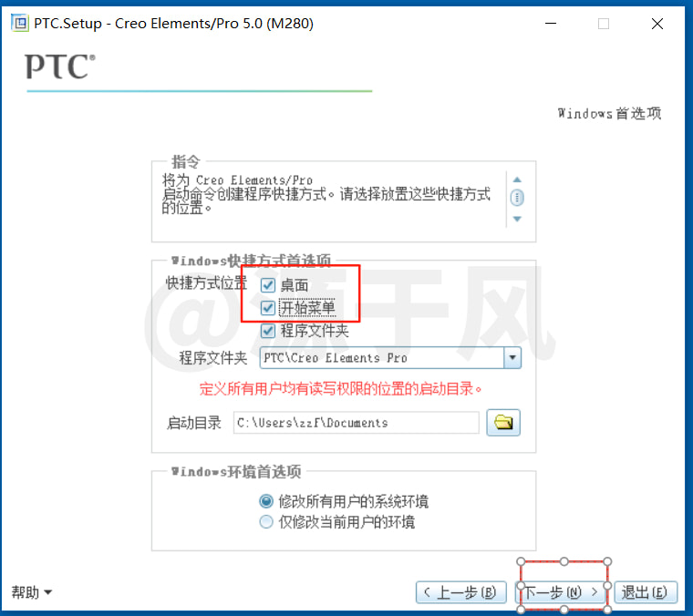Click the 退出(E) exit button
This screenshot has height=616, width=693.
(x=646, y=592)
